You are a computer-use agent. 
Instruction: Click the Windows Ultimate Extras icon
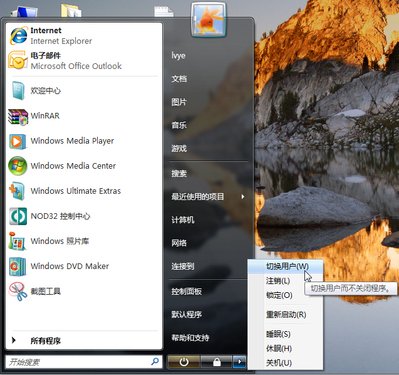17,191
